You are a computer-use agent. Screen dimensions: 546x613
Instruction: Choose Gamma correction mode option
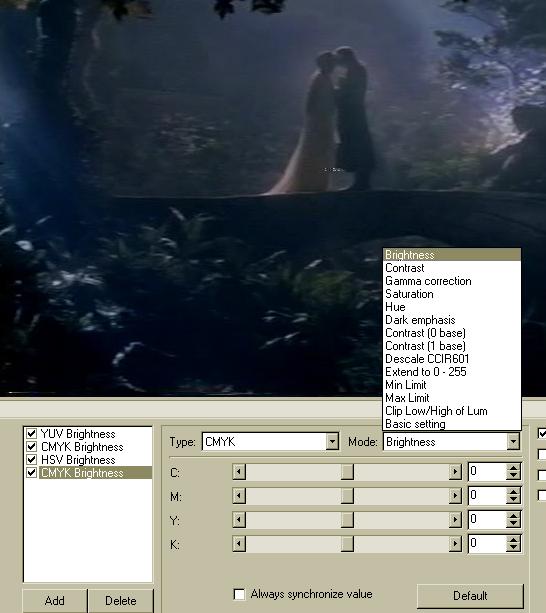451,281
